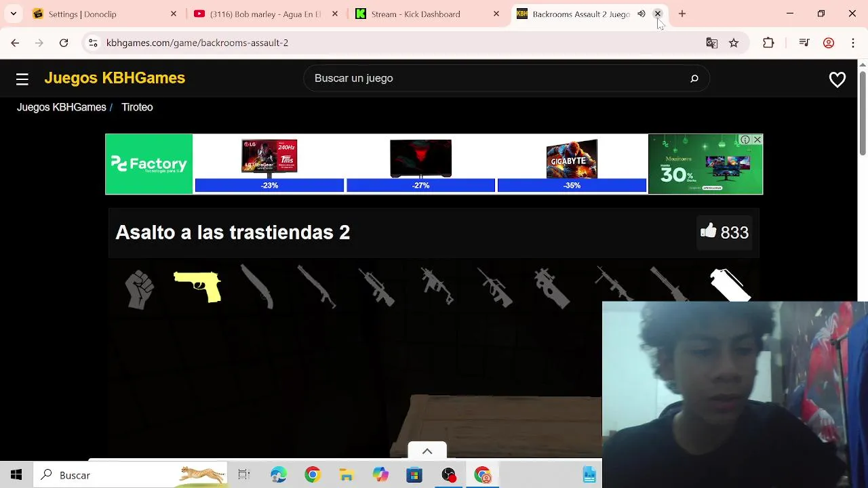Image resolution: width=868 pixels, height=488 pixels.
Task: Bookmark this page with the star icon
Action: point(734,43)
